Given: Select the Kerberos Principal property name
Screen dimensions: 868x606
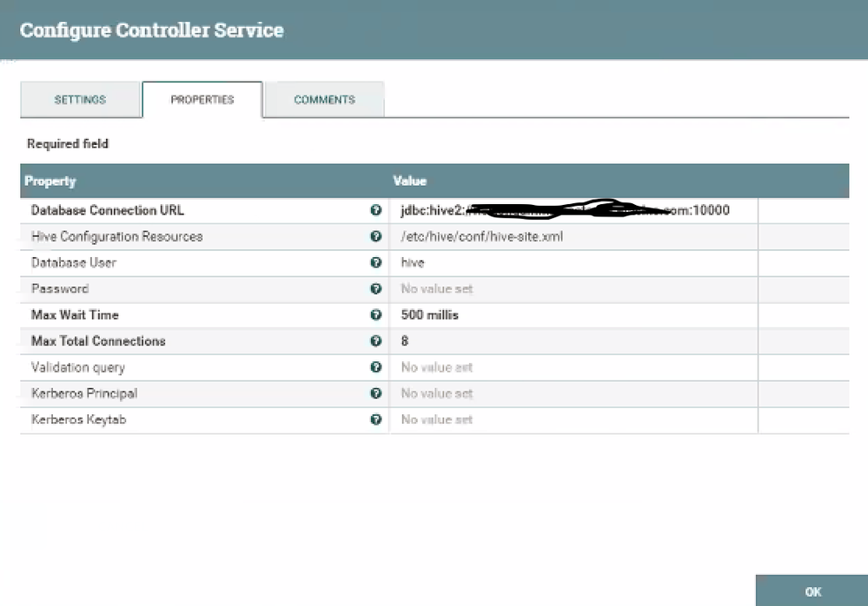Looking at the screenshot, I should [x=84, y=393].
